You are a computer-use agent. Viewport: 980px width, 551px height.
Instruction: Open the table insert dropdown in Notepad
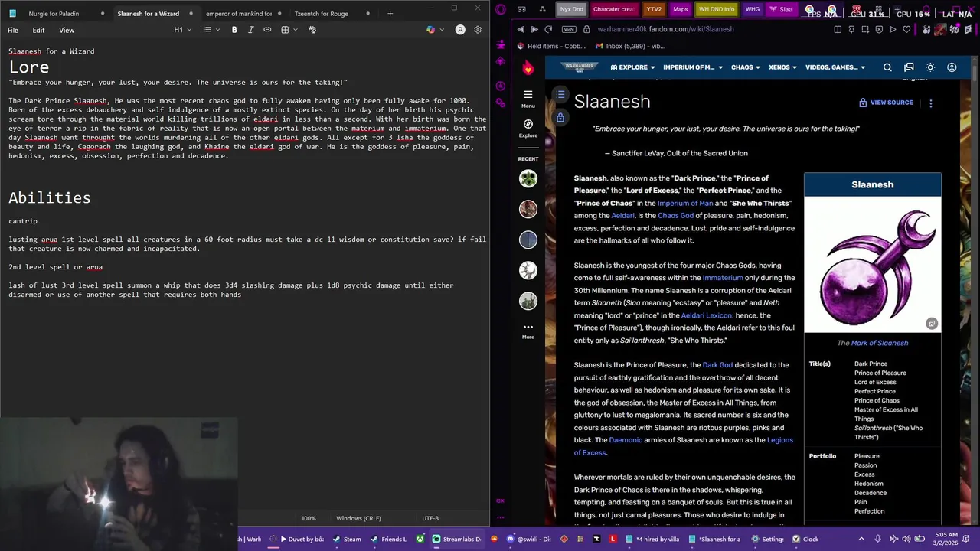(289, 30)
